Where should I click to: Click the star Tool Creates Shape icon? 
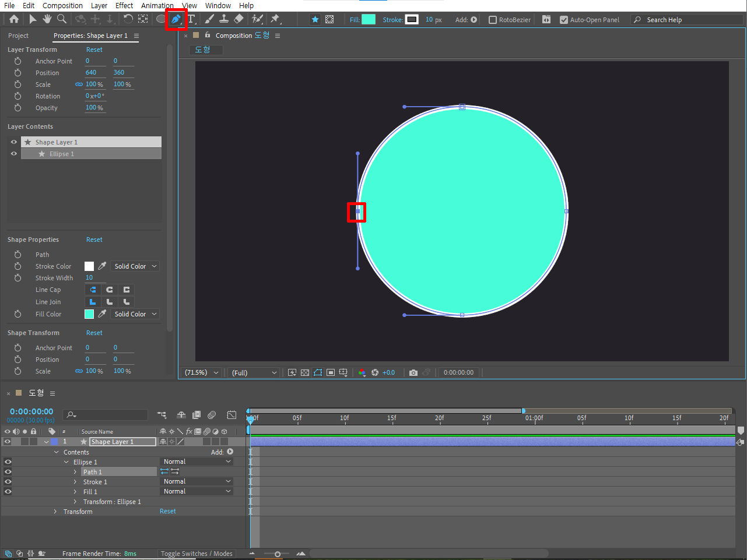click(315, 19)
